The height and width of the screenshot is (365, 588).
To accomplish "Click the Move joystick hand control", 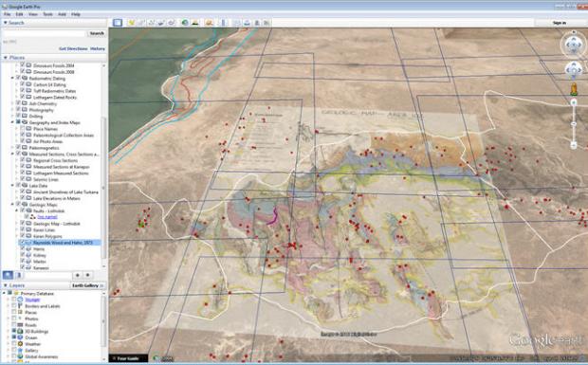I will pyautogui.click(x=574, y=70).
